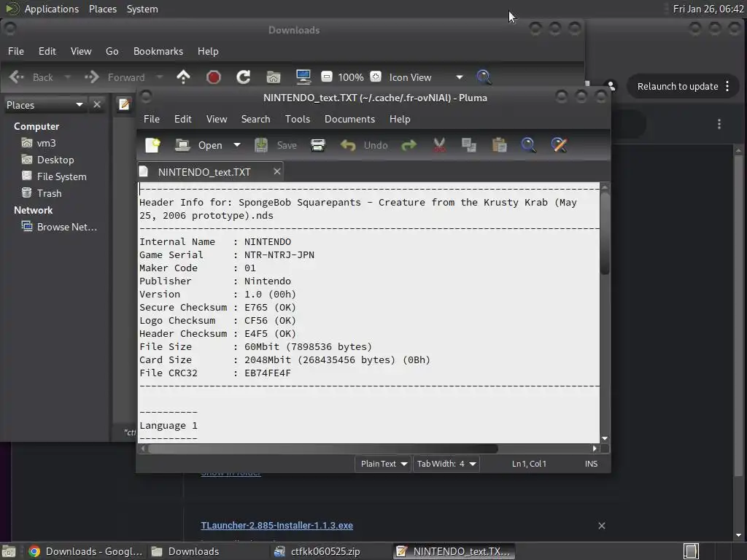Screen dimensions: 747x560
Task: Open Go menu in Downloads window
Action: click(x=112, y=51)
